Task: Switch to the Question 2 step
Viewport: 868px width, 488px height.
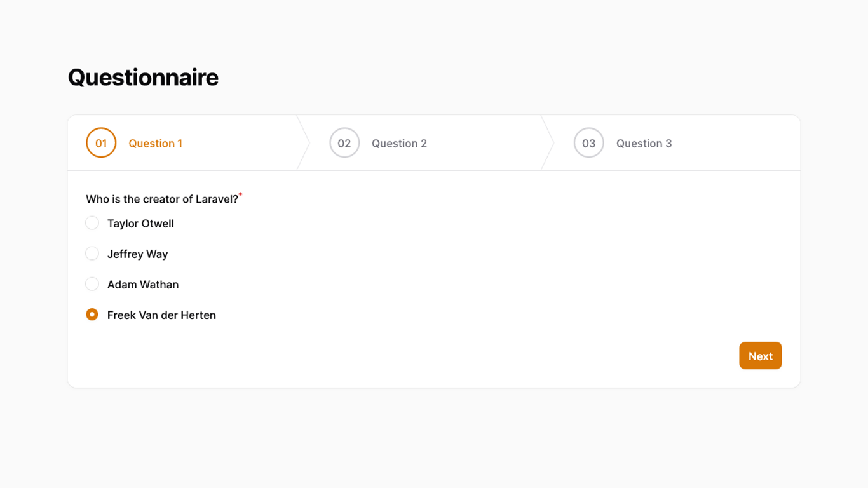Action: (x=399, y=144)
